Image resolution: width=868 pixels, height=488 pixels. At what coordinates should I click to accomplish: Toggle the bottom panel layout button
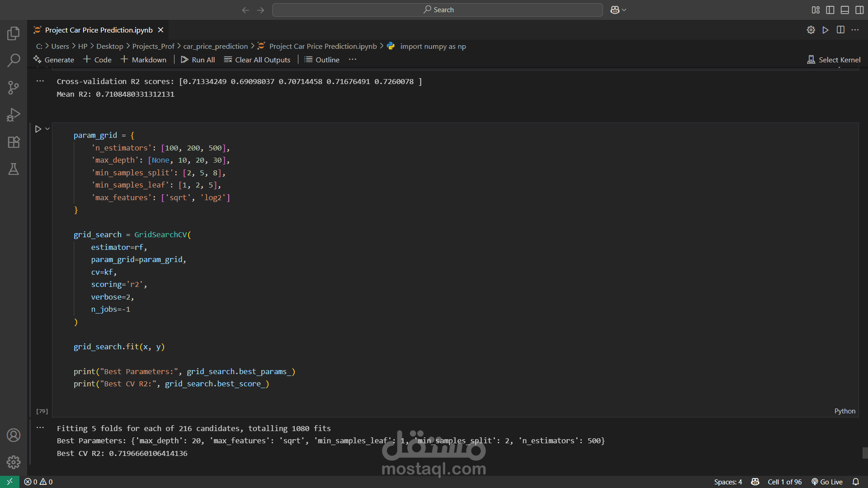(x=844, y=10)
